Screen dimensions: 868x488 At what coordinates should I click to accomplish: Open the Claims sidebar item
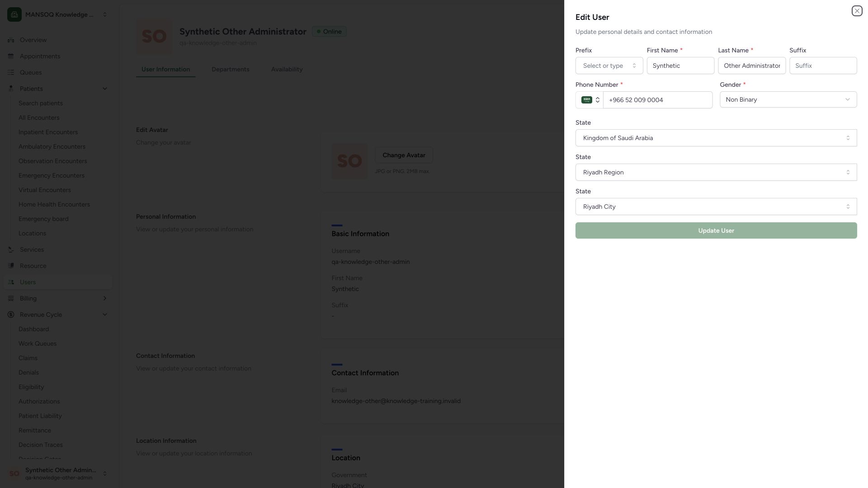[x=28, y=358]
